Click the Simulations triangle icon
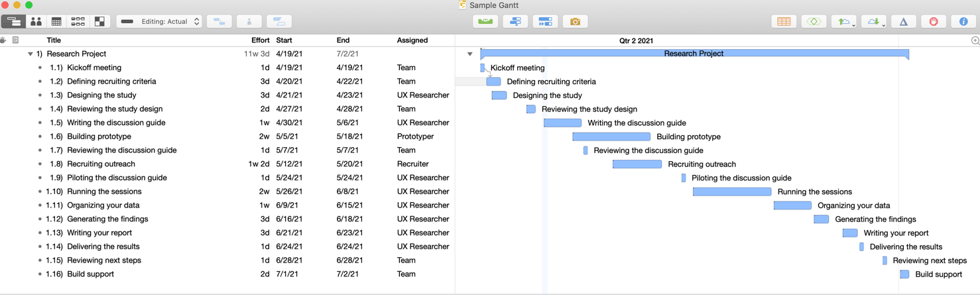Screen dimensions: 980x295 point(903,22)
